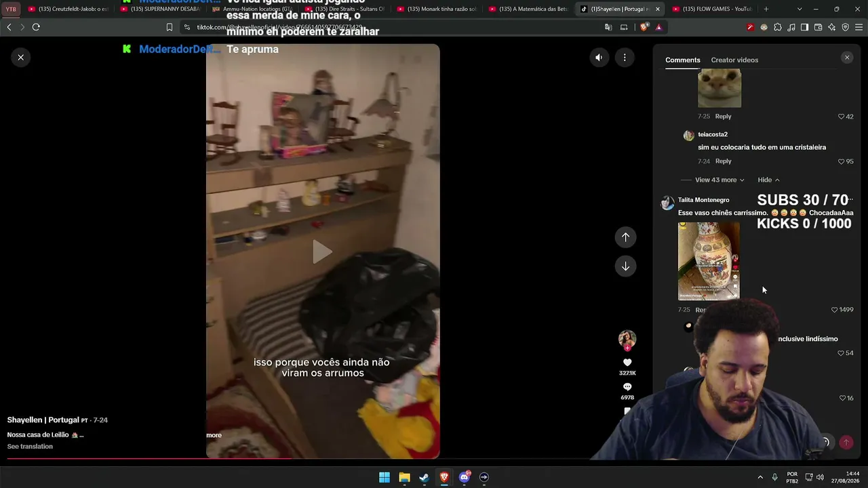Collapse replies with Hide
This screenshot has width=868, height=488.
tap(769, 180)
